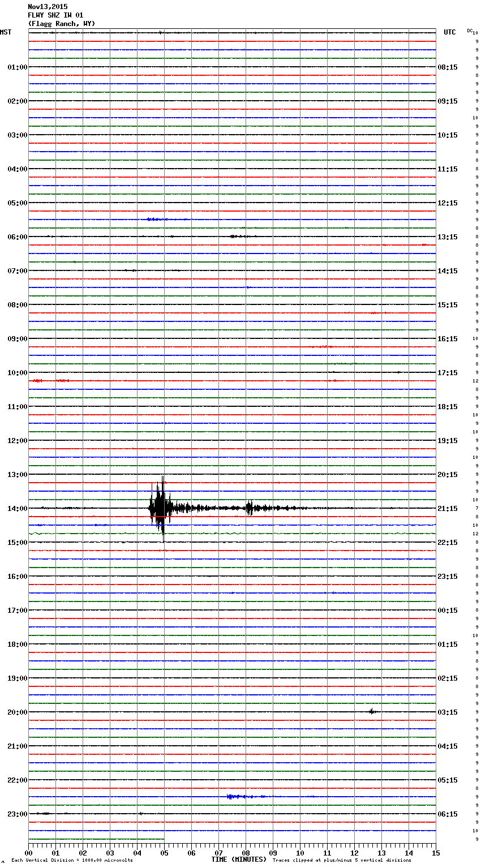Select the 01:00 MST row label

pyautogui.click(x=18, y=67)
